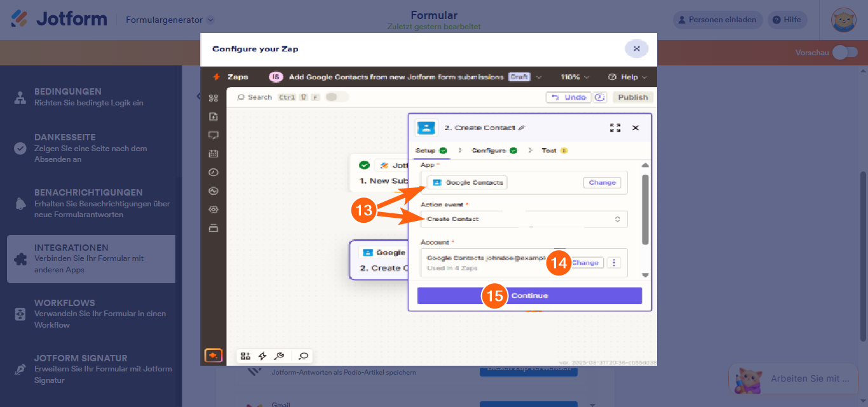Open the profile avatar in the top right

(x=844, y=20)
